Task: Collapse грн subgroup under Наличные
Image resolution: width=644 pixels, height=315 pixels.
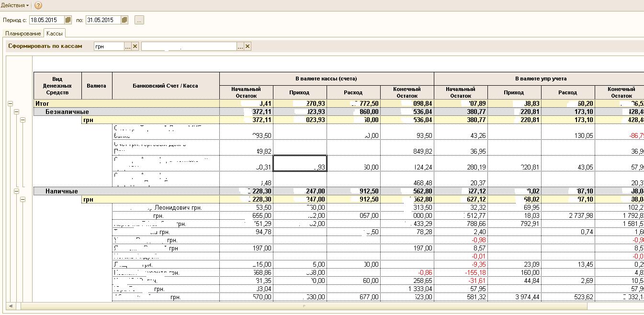Action: (23, 199)
